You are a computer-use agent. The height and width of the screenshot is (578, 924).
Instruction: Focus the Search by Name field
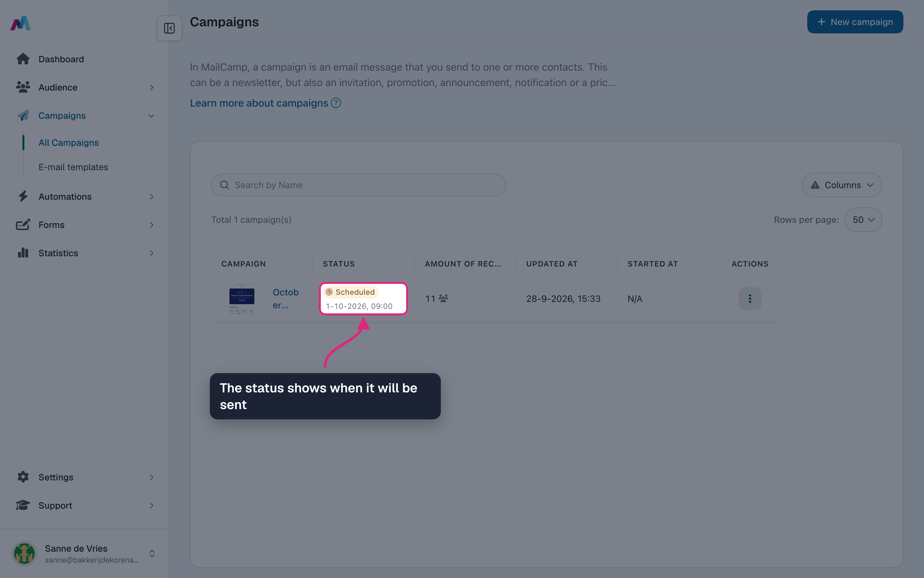coord(358,185)
